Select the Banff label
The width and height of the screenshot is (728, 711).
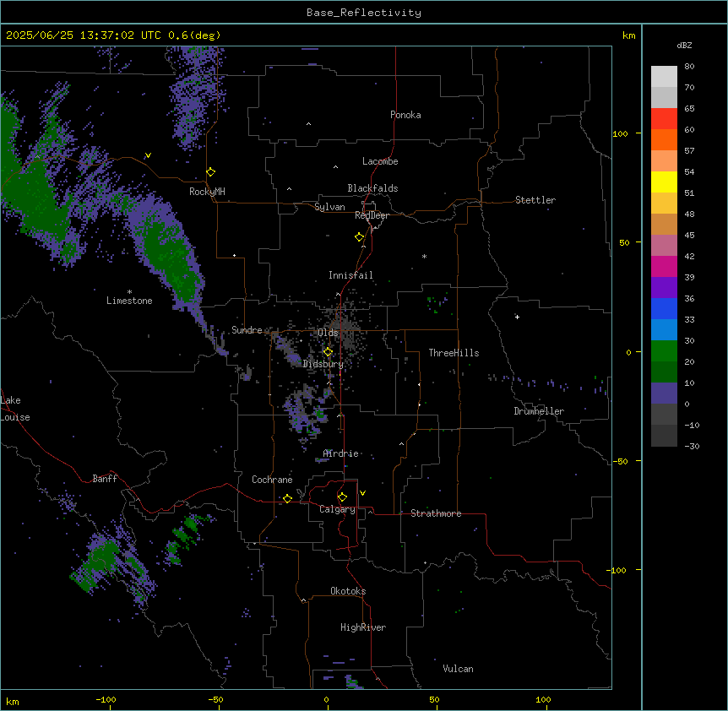pos(105,479)
